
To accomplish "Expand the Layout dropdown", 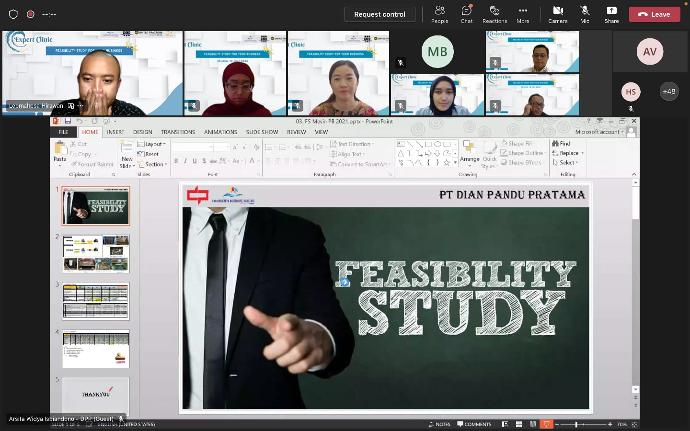I will coord(154,144).
